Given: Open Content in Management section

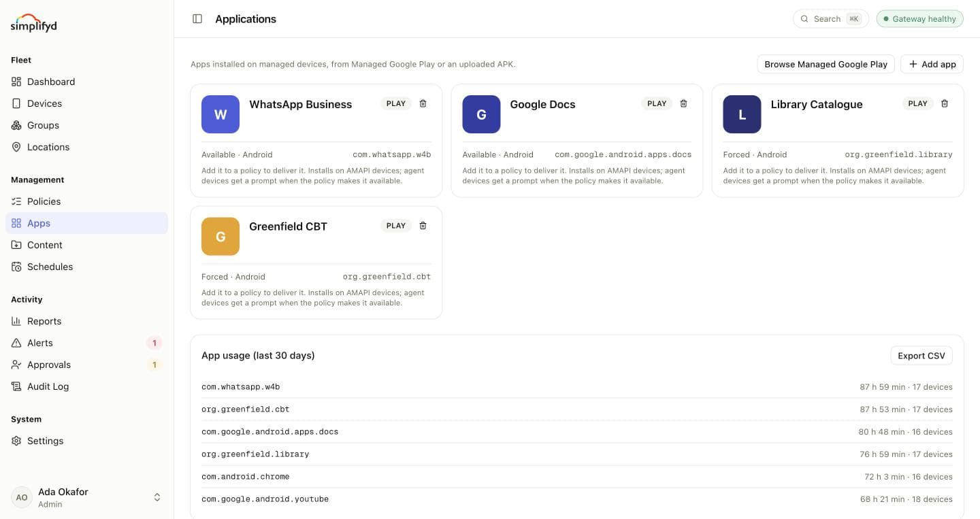Looking at the screenshot, I should tap(86, 245).
